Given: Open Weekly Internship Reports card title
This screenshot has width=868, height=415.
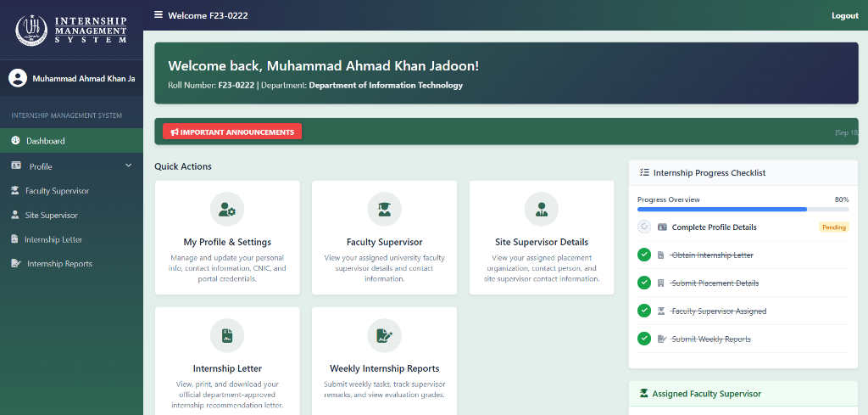Looking at the screenshot, I should (384, 368).
